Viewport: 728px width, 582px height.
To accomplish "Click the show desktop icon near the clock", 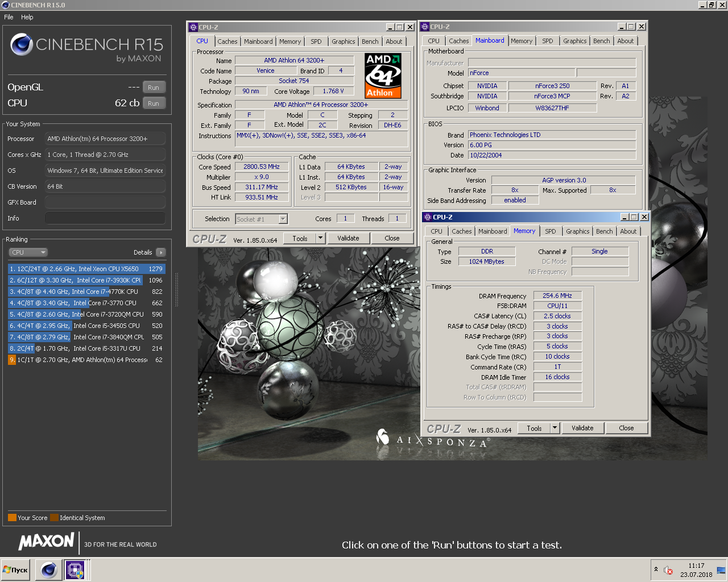I will point(721,570).
